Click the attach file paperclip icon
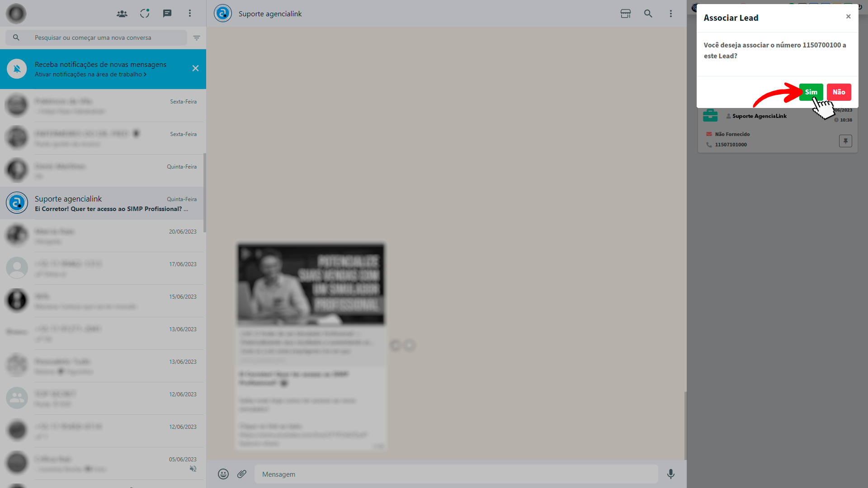 tap(242, 474)
